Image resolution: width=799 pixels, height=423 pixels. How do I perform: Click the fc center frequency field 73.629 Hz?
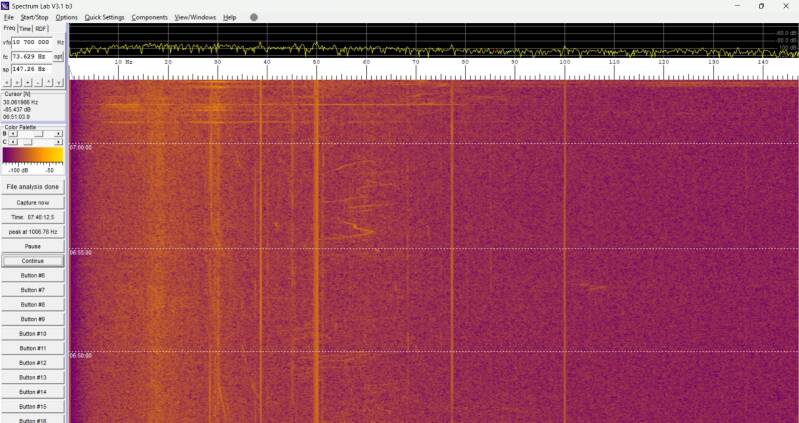pos(32,57)
